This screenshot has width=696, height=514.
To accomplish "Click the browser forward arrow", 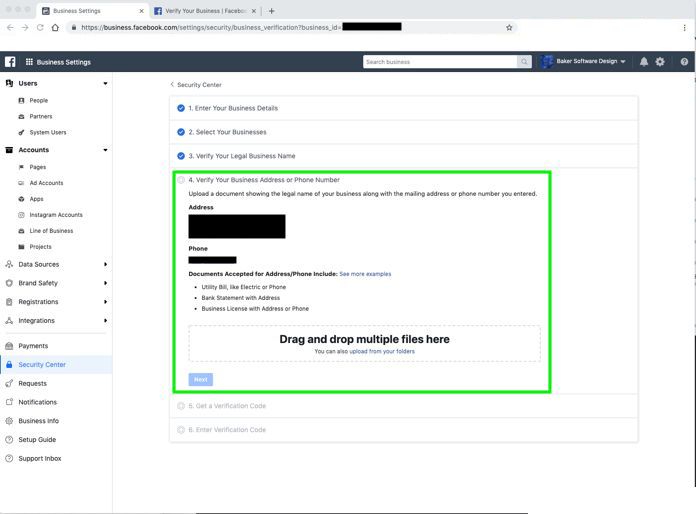I will pyautogui.click(x=25, y=28).
